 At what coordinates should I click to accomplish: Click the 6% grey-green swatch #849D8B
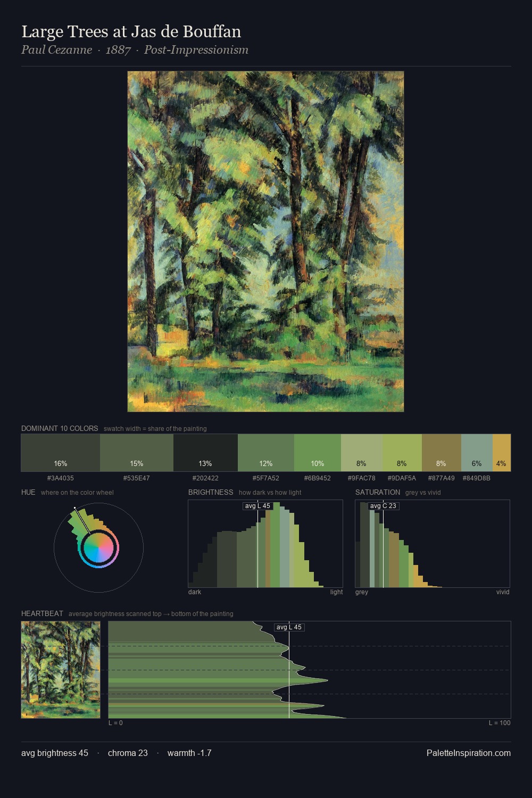[x=477, y=453]
